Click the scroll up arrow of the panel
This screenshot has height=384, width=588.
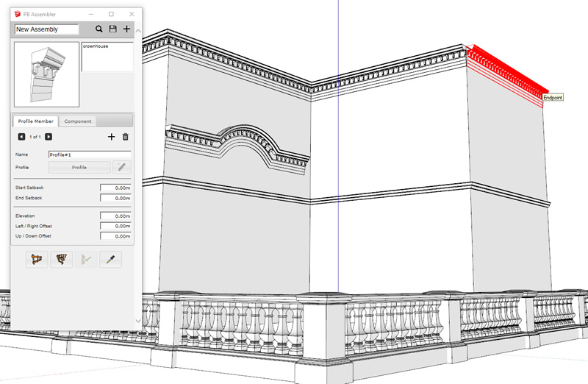tap(138, 31)
